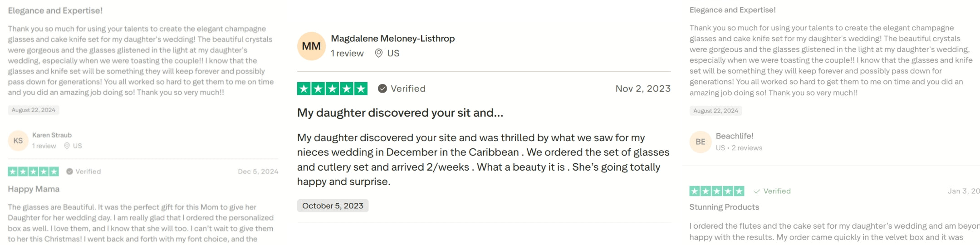This screenshot has height=245, width=980.
Task: Click the BE avatar of Beachlife!
Action: pos(701,142)
